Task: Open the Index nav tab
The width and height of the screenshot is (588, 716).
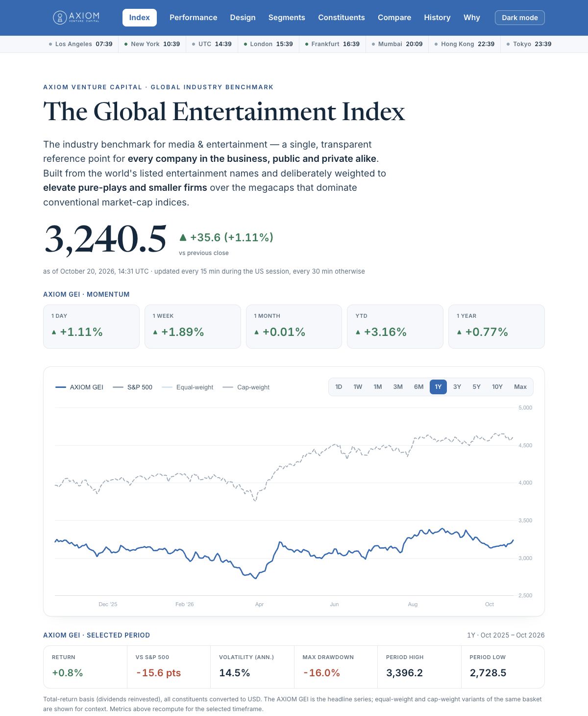Action: click(x=140, y=18)
